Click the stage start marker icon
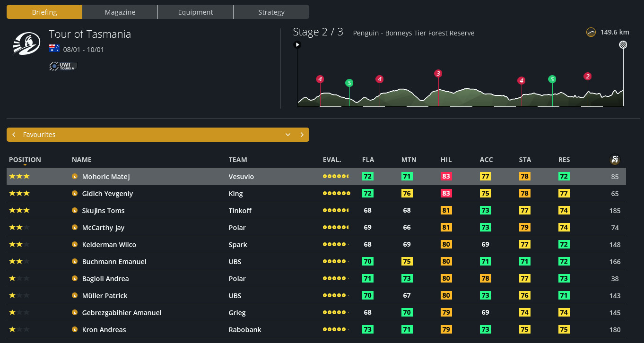The height and width of the screenshot is (343, 644). 297,45
